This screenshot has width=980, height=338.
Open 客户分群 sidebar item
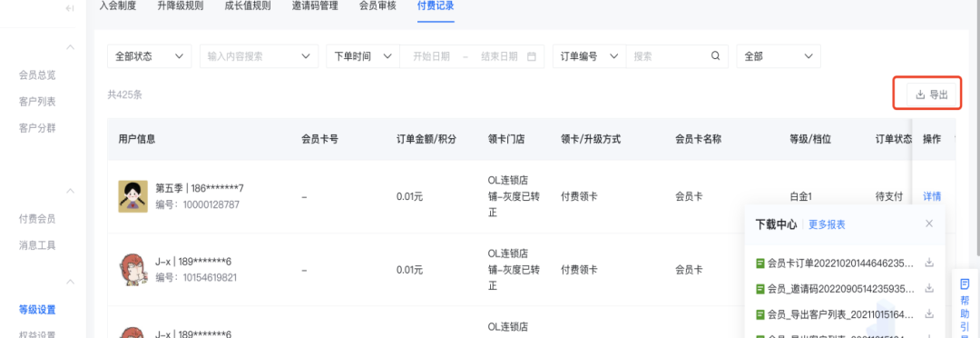(37, 128)
